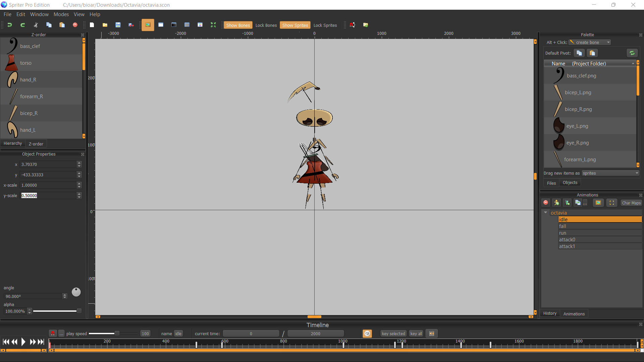The height and width of the screenshot is (362, 644).
Task: Jump to last frame with skip-forward button
Action: (x=41, y=342)
